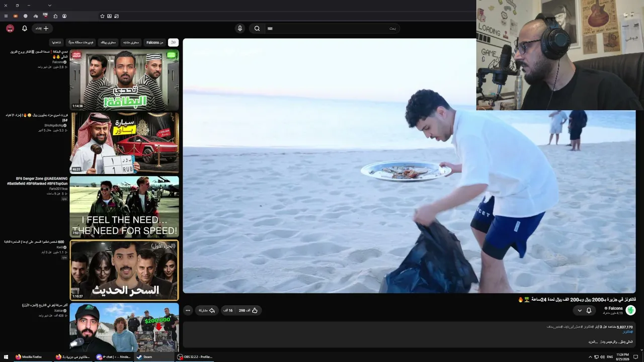Open YouTube notifications bell in header
Image resolution: width=644 pixels, height=362 pixels.
click(24, 29)
